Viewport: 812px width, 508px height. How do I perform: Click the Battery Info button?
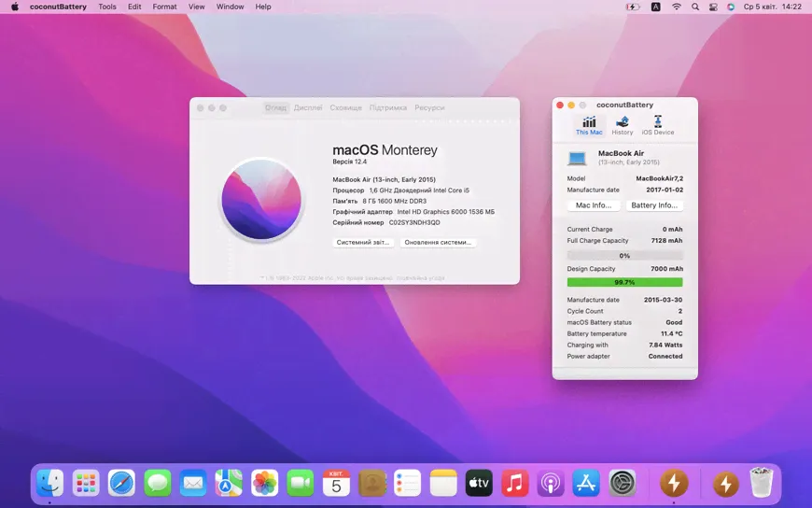pyautogui.click(x=654, y=205)
